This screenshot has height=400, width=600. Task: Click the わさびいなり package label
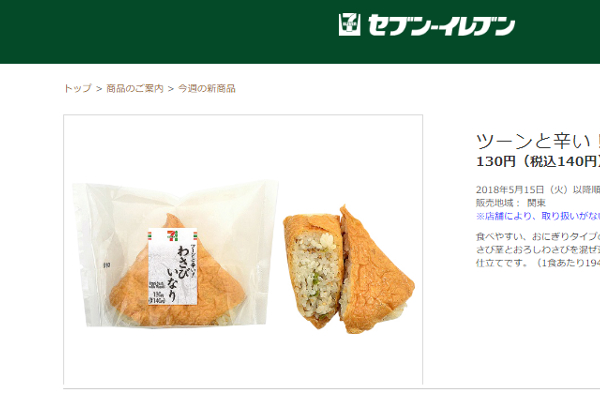[x=173, y=266]
